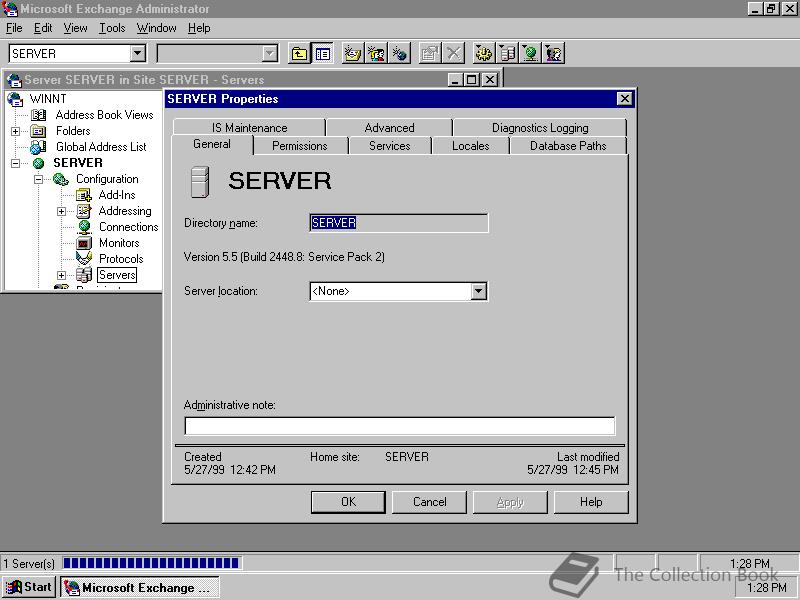Select the Addressing icon in tree
This screenshot has width=800, height=600.
coord(84,211)
